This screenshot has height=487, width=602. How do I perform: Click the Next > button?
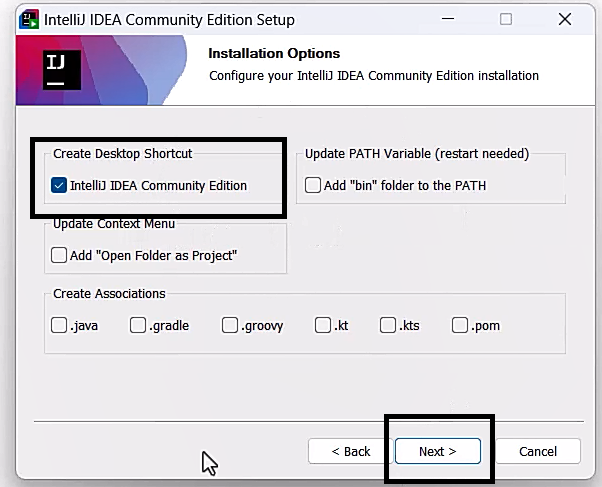click(x=438, y=451)
